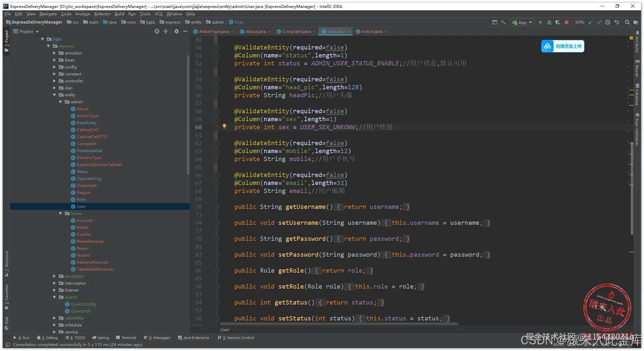Open Search Everywhere magnifier icon
The width and height of the screenshot is (644, 351).
click(627, 22)
